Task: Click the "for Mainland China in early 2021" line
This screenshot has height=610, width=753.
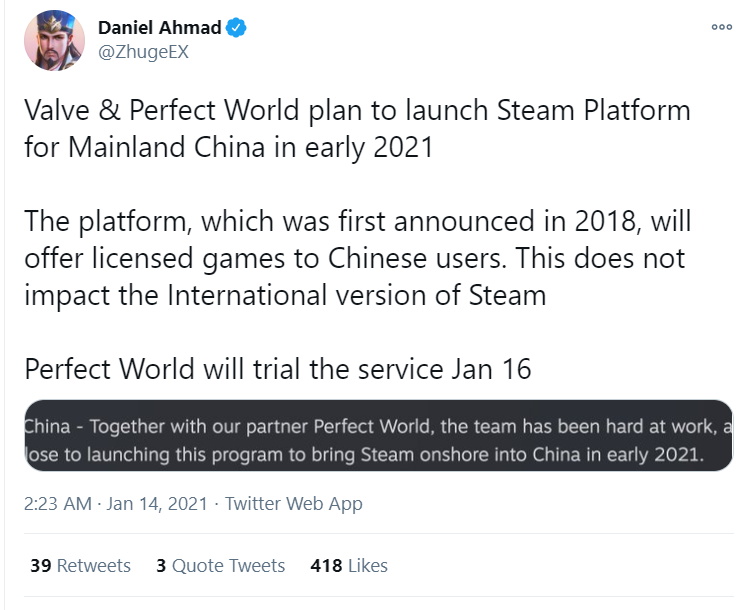Action: (x=229, y=147)
